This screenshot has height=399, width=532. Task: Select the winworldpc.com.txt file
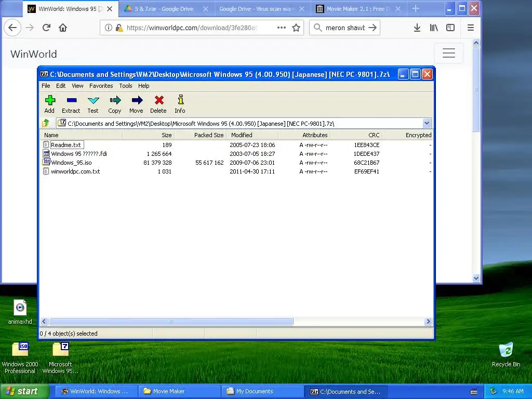coord(75,171)
